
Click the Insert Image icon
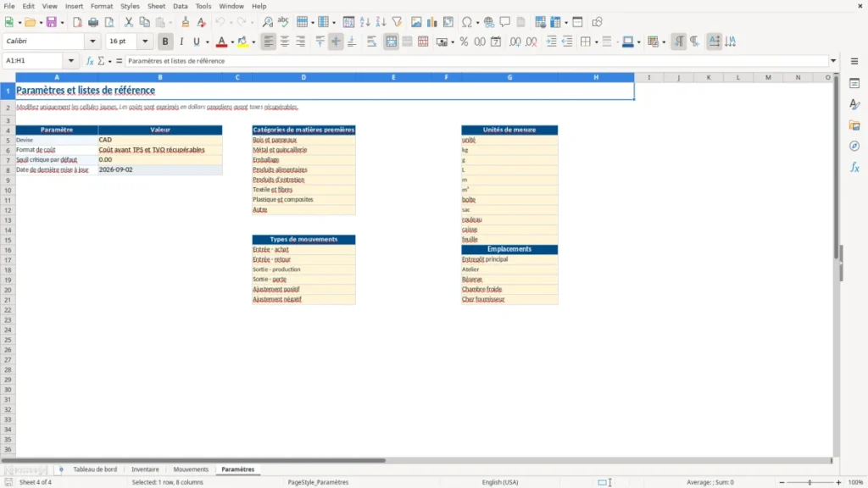point(416,22)
